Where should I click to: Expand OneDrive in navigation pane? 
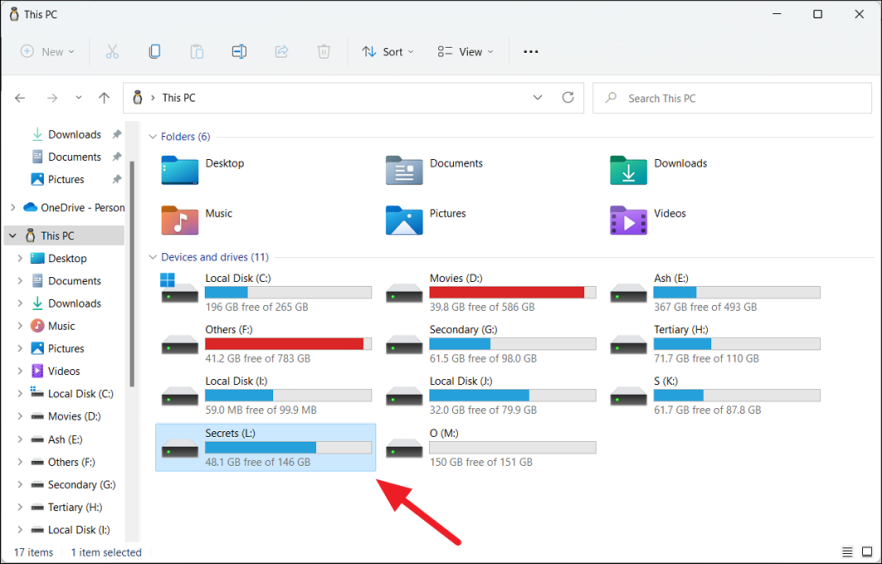pos(12,208)
